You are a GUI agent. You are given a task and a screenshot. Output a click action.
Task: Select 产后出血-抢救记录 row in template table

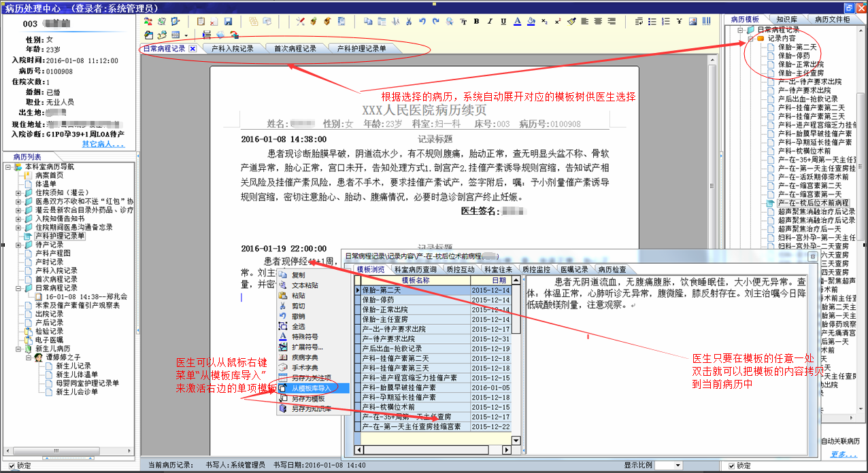(431, 349)
